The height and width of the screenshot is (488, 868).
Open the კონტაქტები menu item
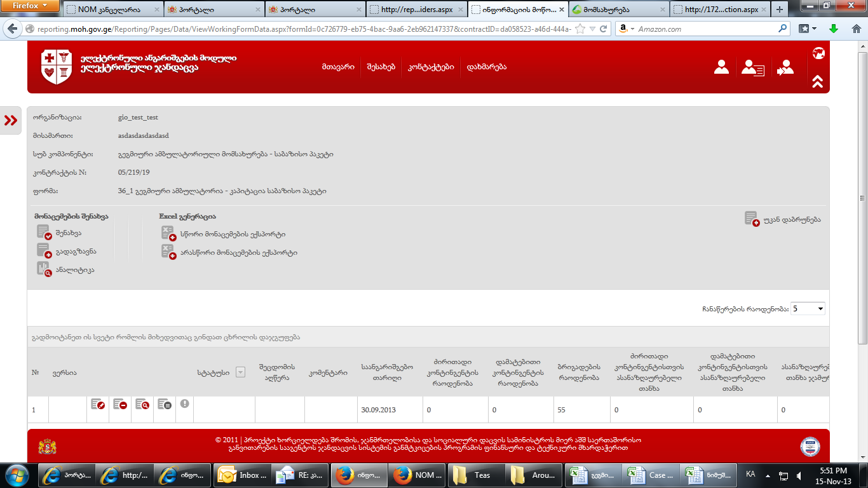click(x=431, y=67)
